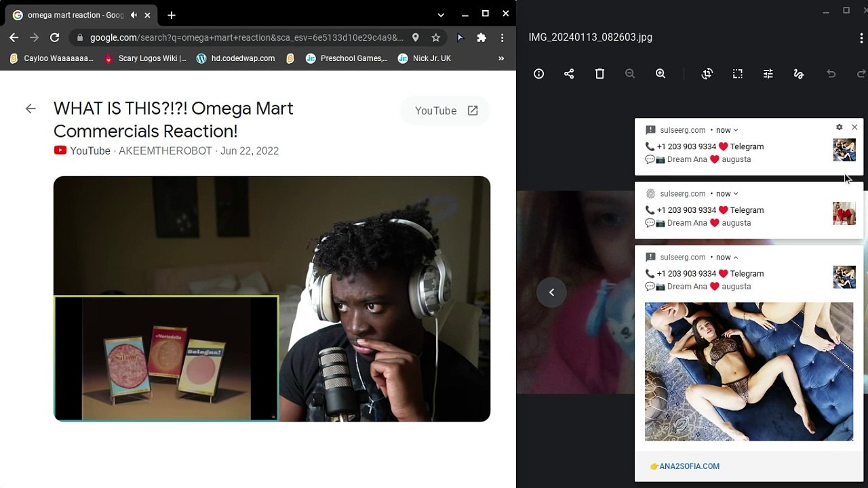Image resolution: width=868 pixels, height=488 pixels.
Task: Focus the google.com address bar
Action: (246, 38)
